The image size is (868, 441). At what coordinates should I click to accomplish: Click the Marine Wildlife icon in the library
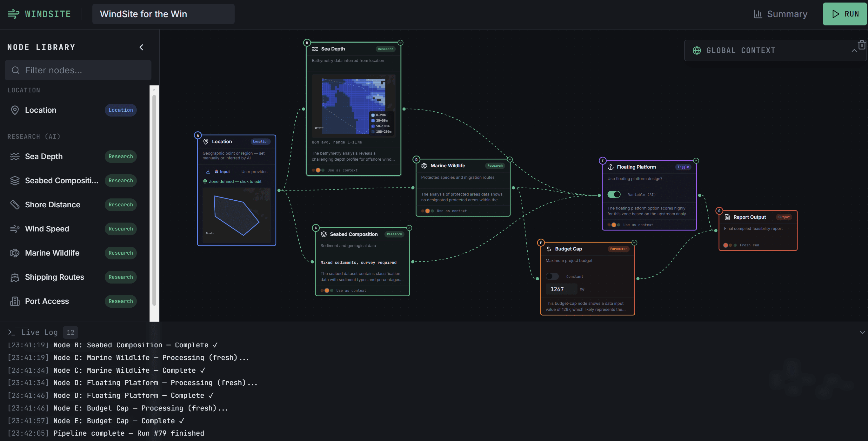pos(15,253)
